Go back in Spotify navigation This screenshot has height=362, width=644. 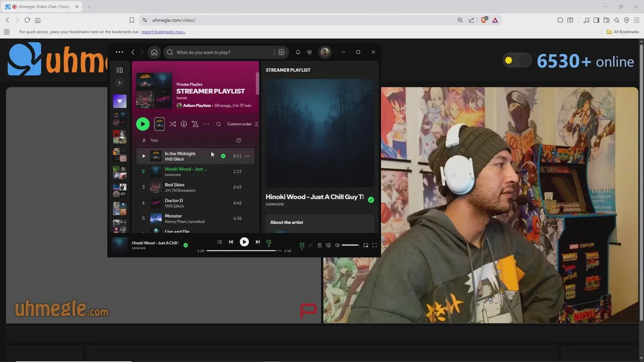[x=133, y=52]
